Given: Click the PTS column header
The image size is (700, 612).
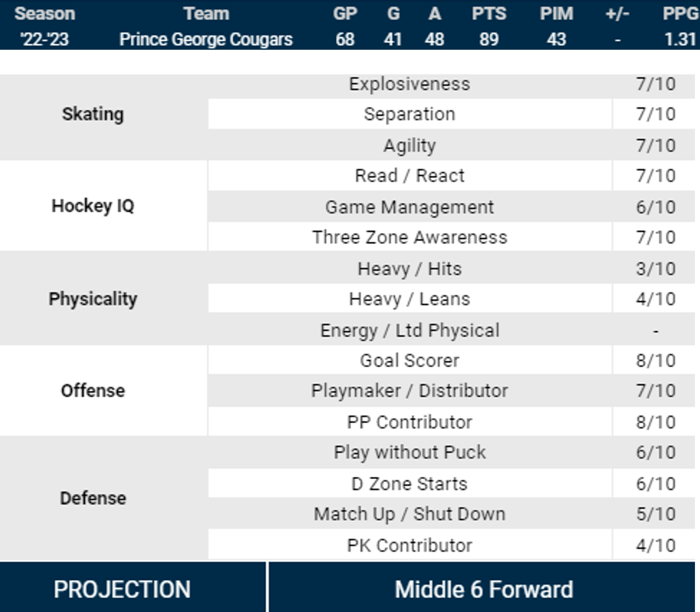Looking at the screenshot, I should (489, 14).
